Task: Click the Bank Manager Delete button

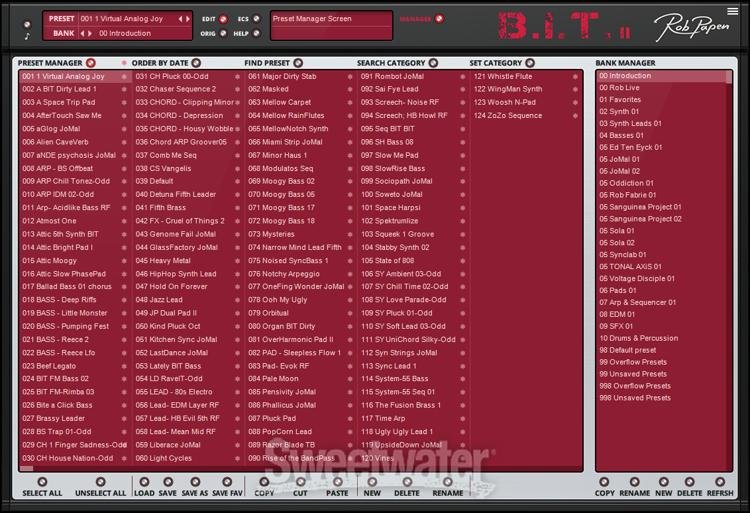Action: [x=689, y=482]
